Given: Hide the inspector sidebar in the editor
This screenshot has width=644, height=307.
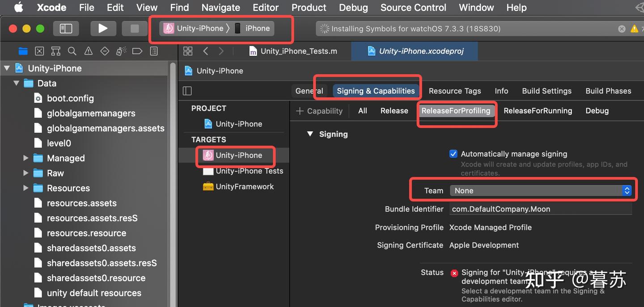Looking at the screenshot, I should (187, 90).
